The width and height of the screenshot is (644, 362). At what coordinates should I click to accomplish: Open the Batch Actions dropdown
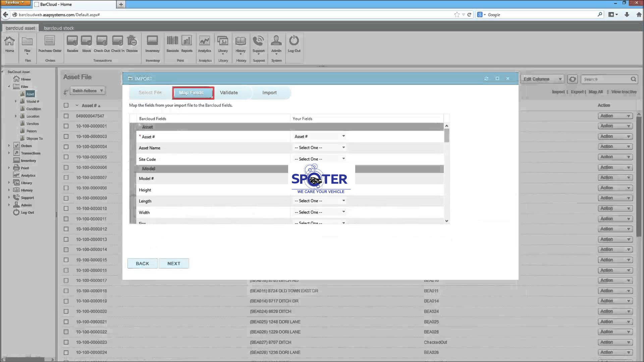[x=88, y=91]
